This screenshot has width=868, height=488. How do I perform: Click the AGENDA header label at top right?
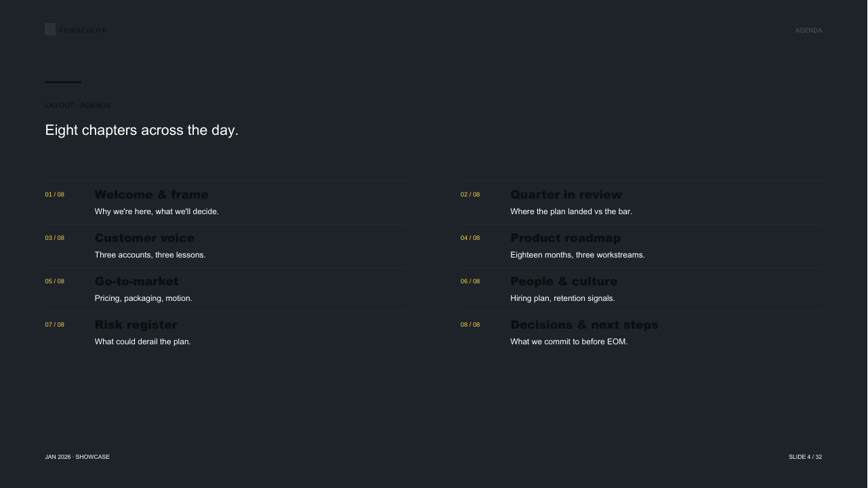tap(809, 30)
